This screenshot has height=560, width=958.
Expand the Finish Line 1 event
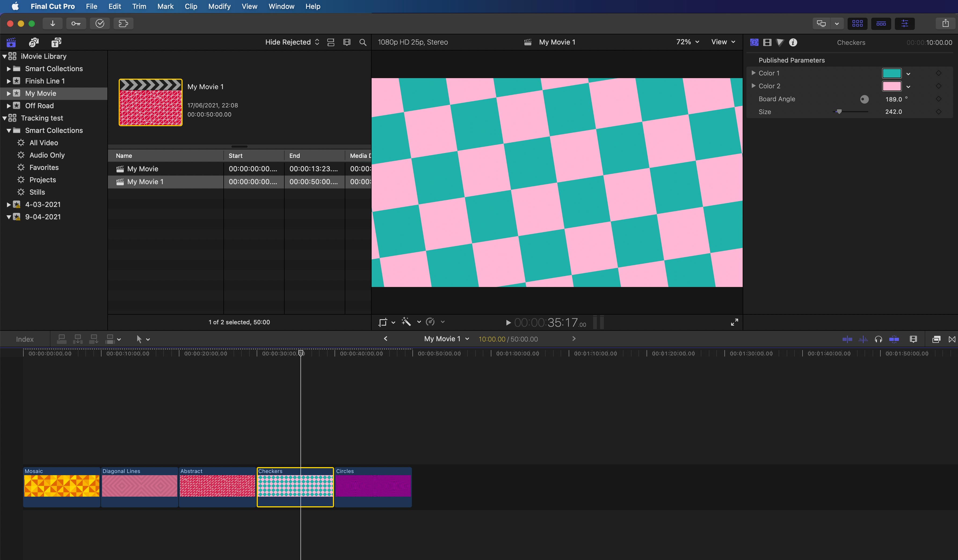8,81
